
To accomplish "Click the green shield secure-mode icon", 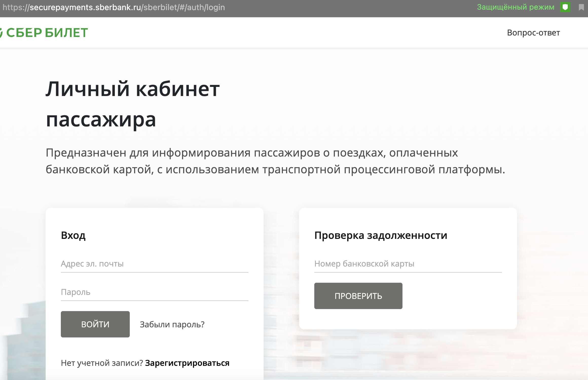I will coord(565,7).
